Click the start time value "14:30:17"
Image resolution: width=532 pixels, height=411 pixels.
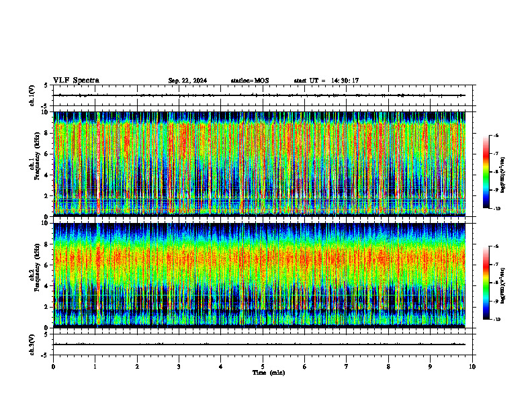[345, 81]
